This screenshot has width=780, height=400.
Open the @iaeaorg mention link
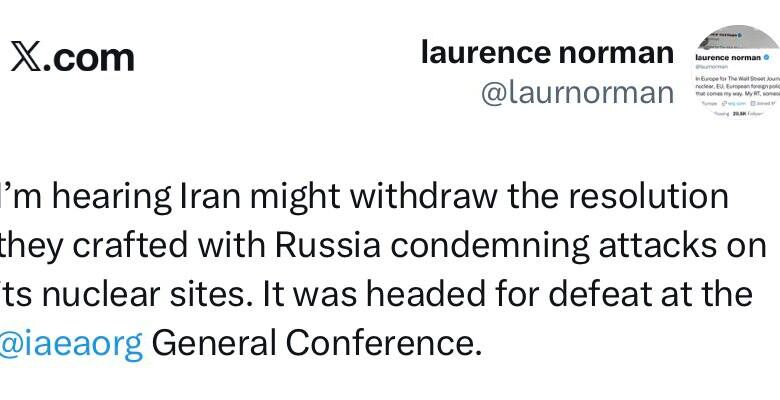point(70,343)
